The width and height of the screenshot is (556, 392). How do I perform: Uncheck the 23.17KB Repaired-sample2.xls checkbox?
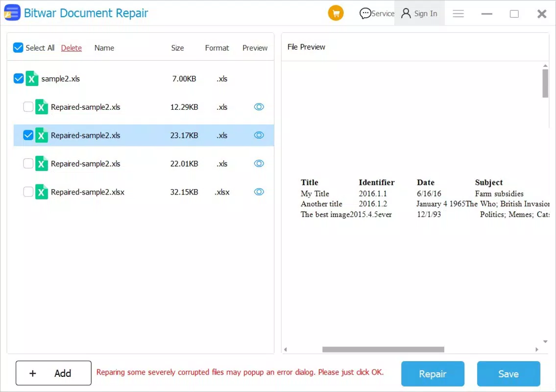point(28,135)
